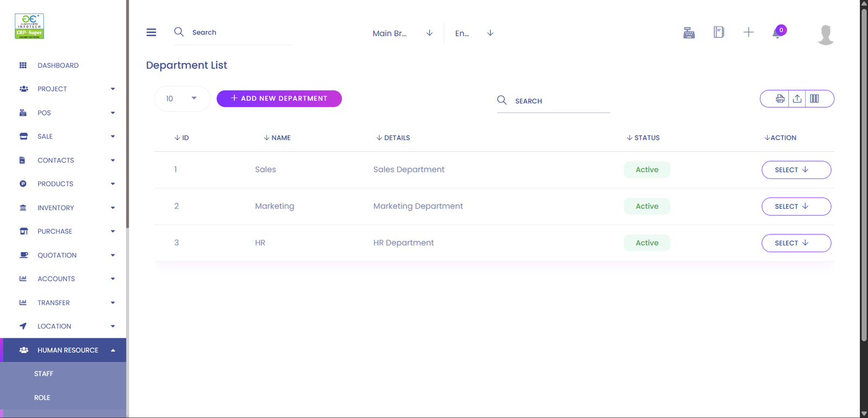Open Select action for HR row
The width and height of the screenshot is (868, 418).
click(x=796, y=243)
